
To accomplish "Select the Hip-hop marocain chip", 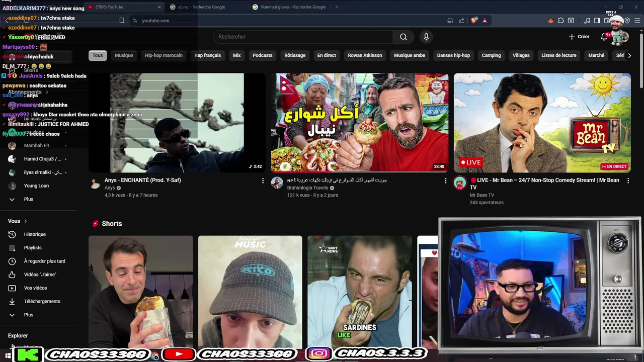I will pyautogui.click(x=164, y=55).
